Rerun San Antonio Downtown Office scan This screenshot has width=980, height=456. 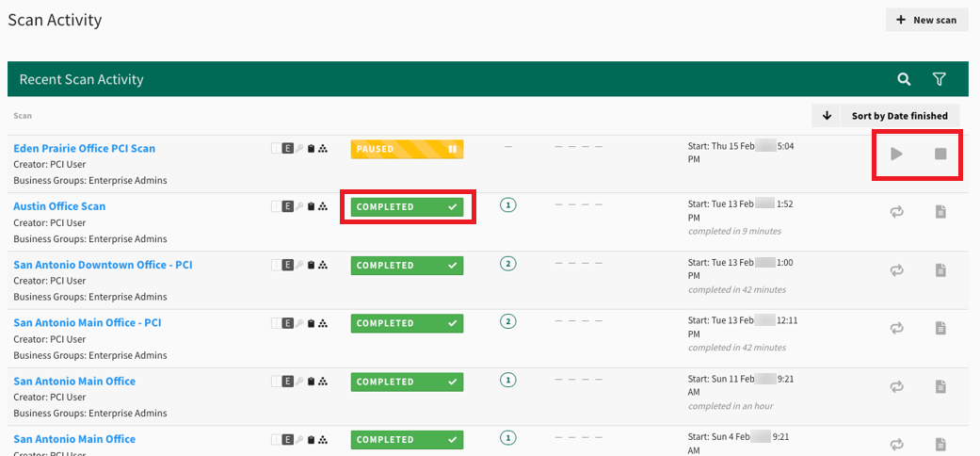coord(896,270)
